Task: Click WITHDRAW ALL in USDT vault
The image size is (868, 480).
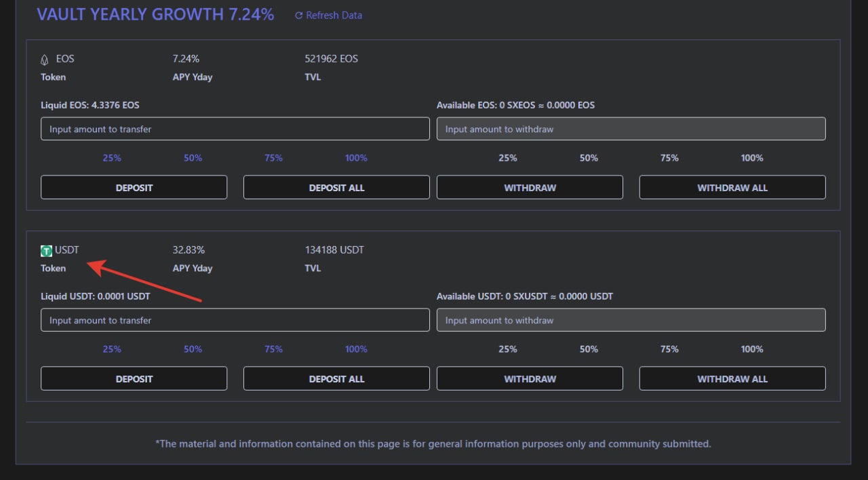Action: [732, 378]
